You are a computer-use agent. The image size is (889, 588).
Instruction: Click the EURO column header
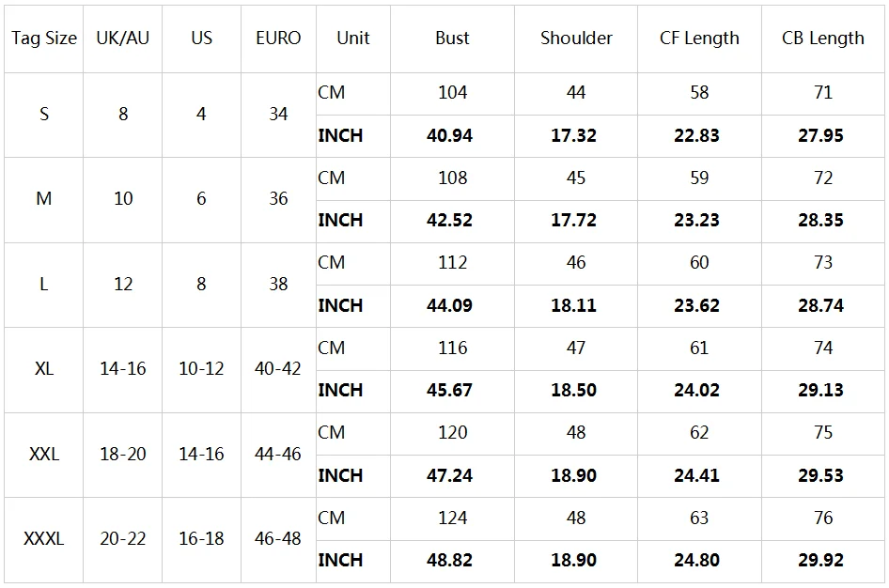tap(278, 38)
